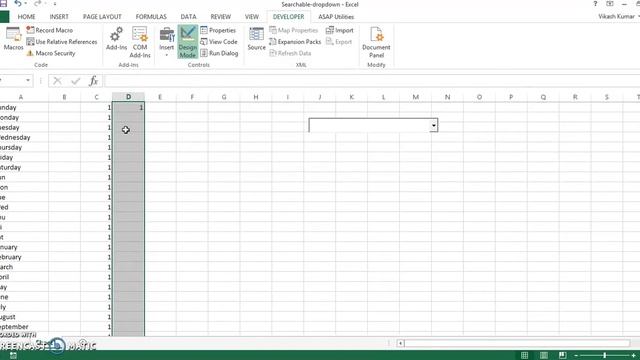The width and height of the screenshot is (640, 360).
Task: Select column E header
Action: (x=160, y=97)
